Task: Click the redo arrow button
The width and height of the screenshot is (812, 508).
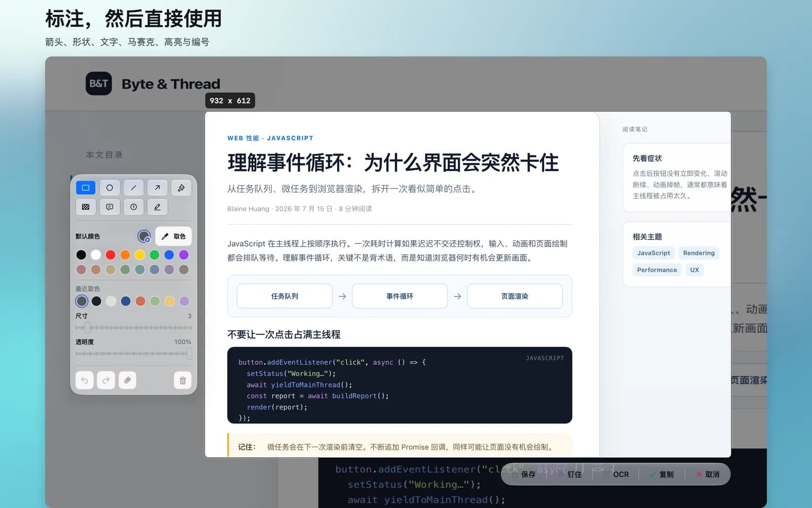Action: 106,380
